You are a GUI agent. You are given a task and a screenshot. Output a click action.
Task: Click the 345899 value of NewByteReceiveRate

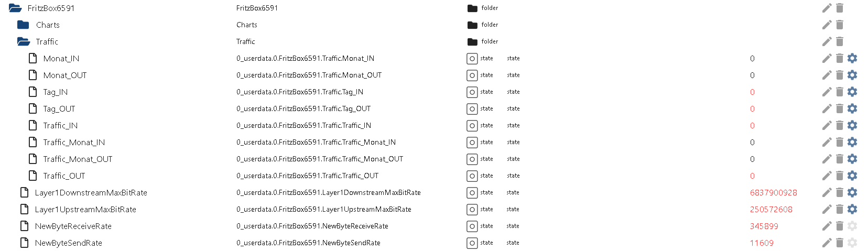pyautogui.click(x=764, y=226)
